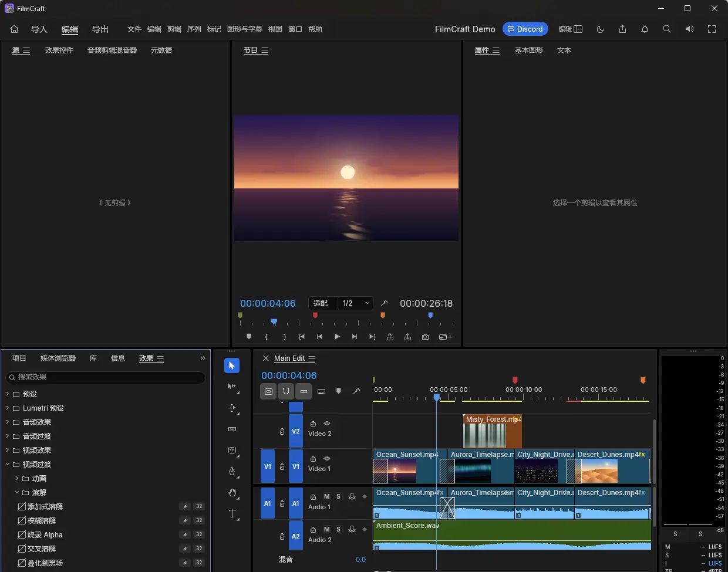This screenshot has height=572, width=728.
Task: Click the Lift button in program monitor
Action: tap(390, 337)
